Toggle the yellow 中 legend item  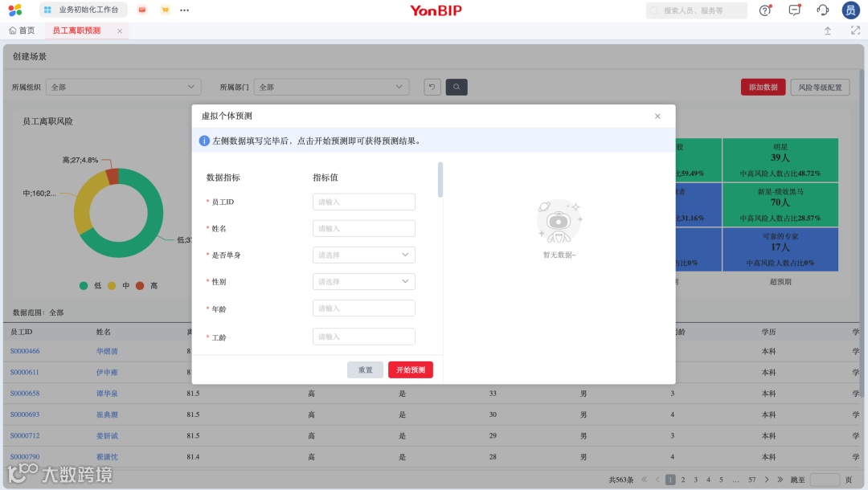[119, 285]
